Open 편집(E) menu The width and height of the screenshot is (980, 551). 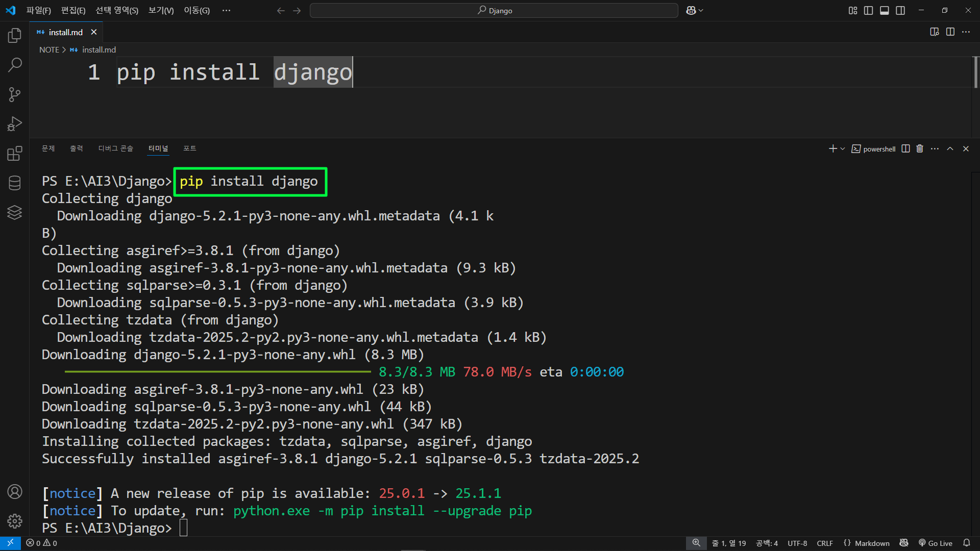(73, 11)
